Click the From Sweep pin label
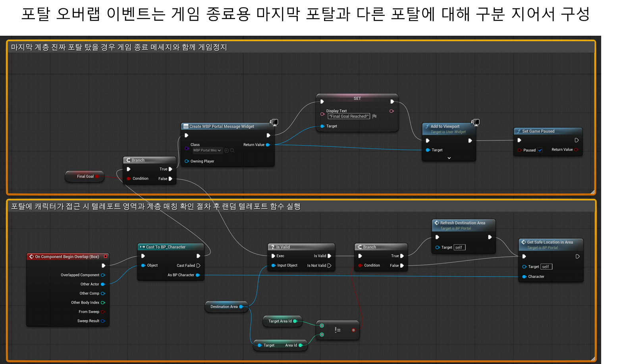The height and width of the screenshot is (364, 623). pyautogui.click(x=89, y=312)
